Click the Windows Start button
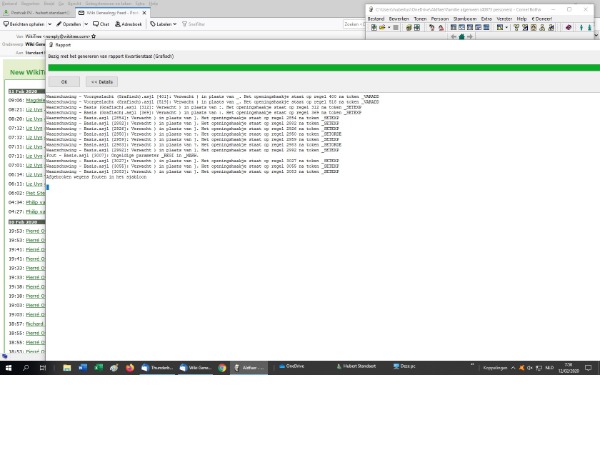Screen dimensions: 600x465 click(8, 367)
